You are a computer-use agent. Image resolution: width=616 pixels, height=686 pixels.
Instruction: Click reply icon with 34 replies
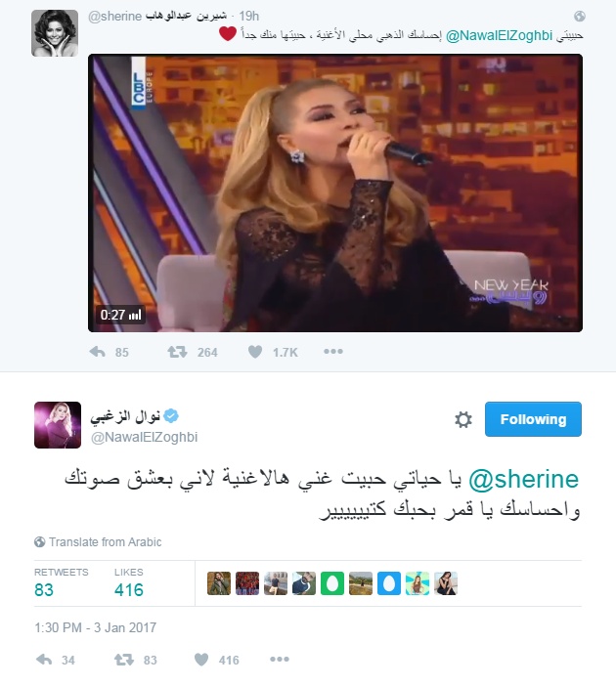[44, 660]
